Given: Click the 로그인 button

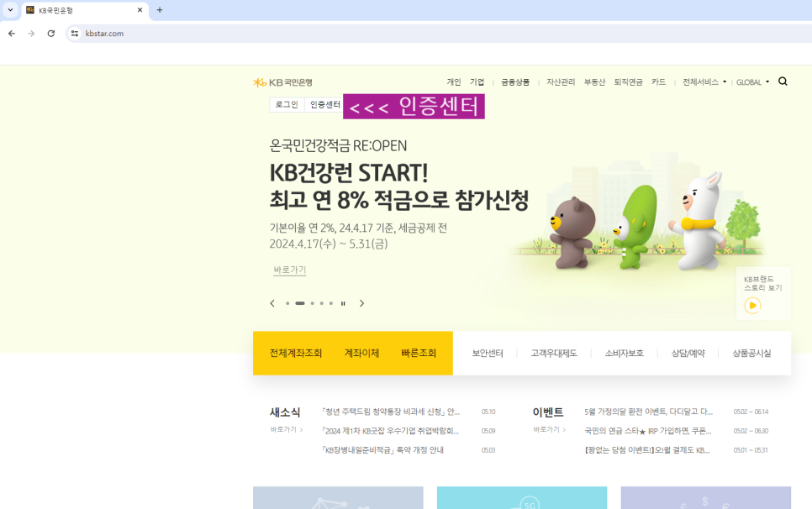Looking at the screenshot, I should 287,104.
